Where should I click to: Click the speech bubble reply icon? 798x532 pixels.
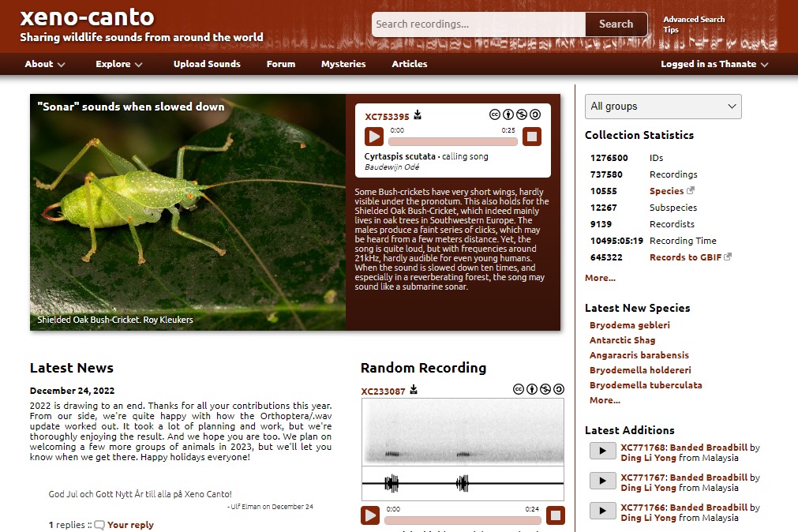(x=99, y=525)
